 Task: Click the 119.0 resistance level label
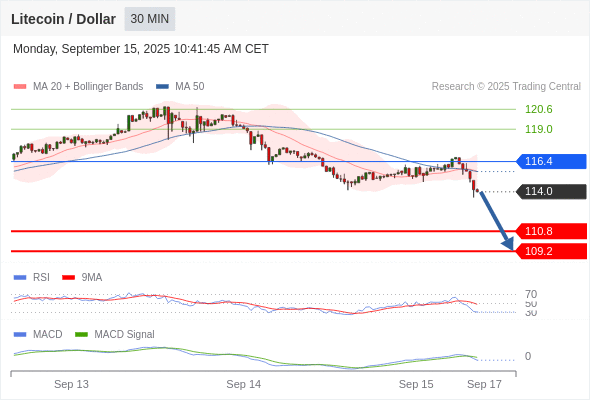tap(539, 129)
